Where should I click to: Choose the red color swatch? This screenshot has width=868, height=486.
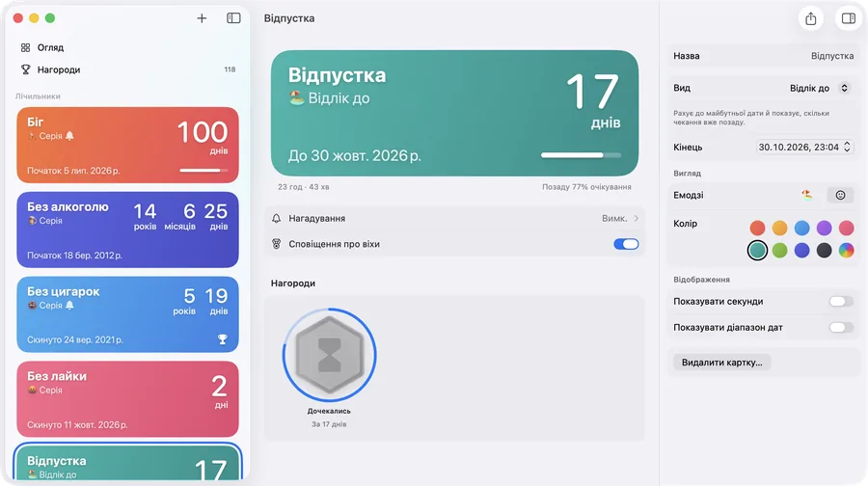(757, 228)
